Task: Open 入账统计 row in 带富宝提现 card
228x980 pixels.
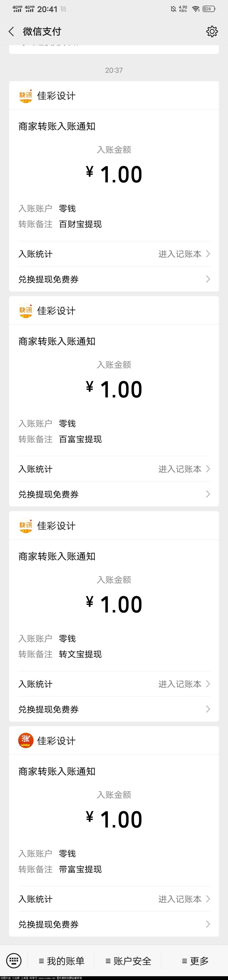Action: coord(35,899)
